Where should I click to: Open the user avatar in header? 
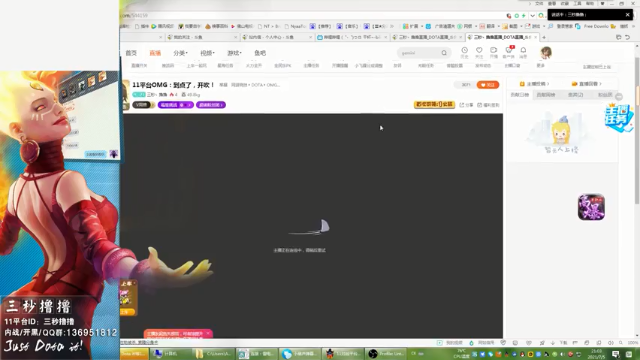546,52
